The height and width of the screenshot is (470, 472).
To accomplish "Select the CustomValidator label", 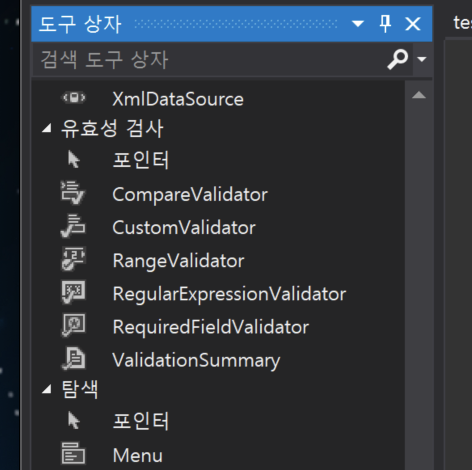I will (x=184, y=228).
